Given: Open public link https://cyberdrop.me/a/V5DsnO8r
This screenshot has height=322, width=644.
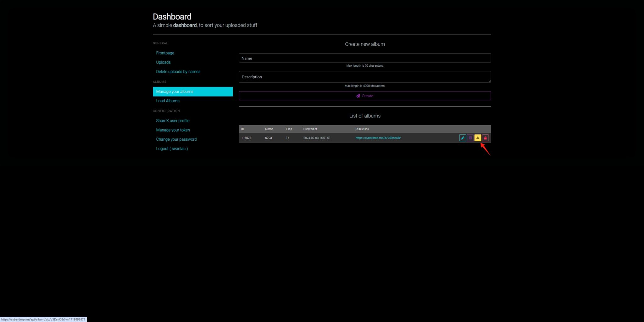Looking at the screenshot, I should [x=378, y=138].
